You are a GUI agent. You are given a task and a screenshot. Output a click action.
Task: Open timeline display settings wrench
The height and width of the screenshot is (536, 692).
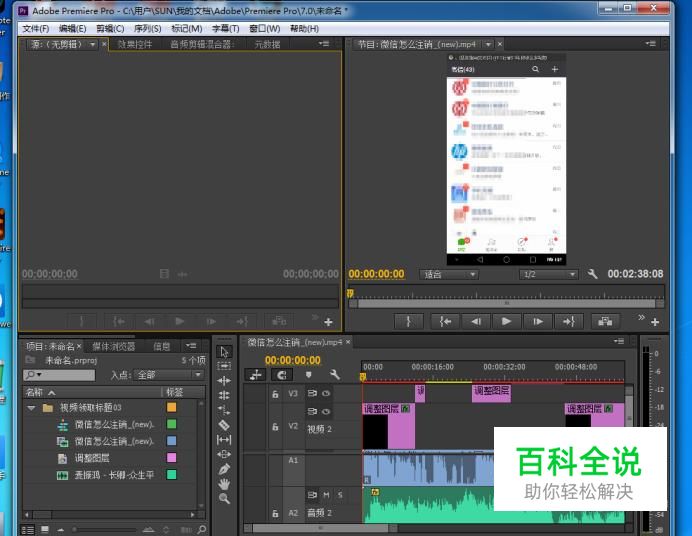335,375
